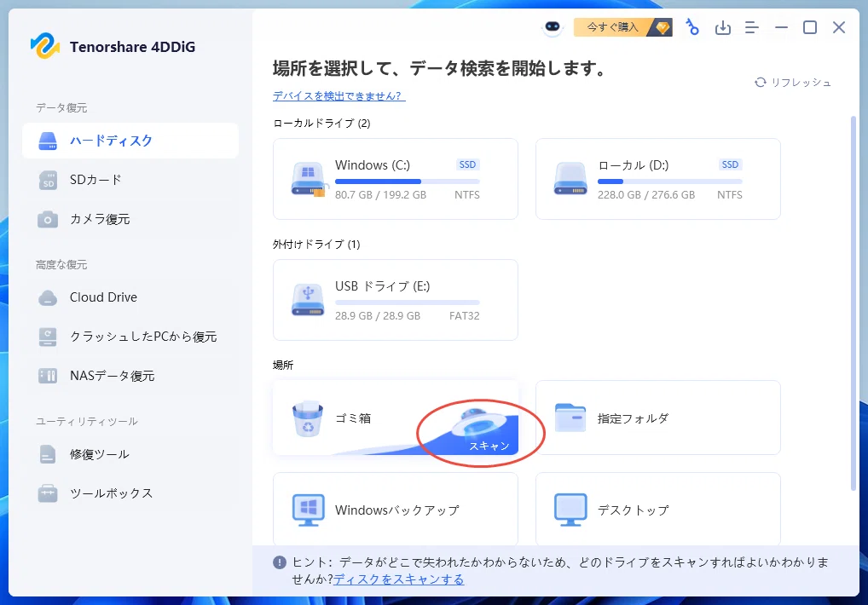This screenshot has width=868, height=605.
Task: Click SSD badge on ローカル (D:)
Action: [x=730, y=164]
